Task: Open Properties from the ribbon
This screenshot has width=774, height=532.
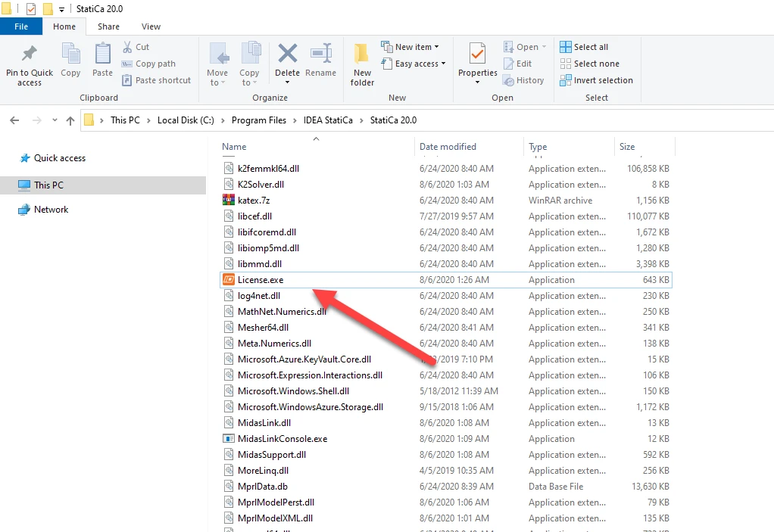Action: (477, 53)
